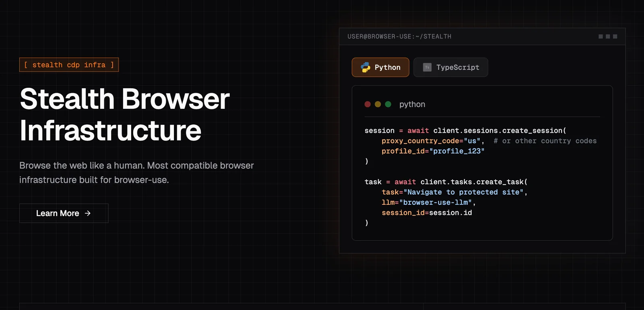Viewport: 644px width, 310px height.
Task: Click the client.tasks.create_task( code text
Action: (x=474, y=182)
